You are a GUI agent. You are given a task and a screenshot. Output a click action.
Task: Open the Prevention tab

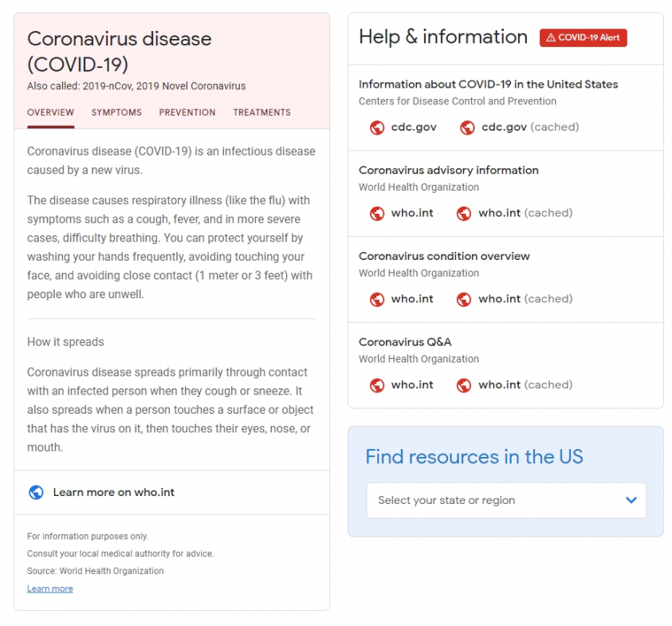[x=187, y=112]
